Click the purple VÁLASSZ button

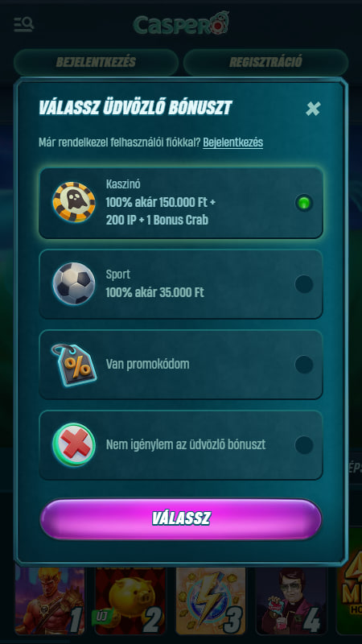[181, 519]
